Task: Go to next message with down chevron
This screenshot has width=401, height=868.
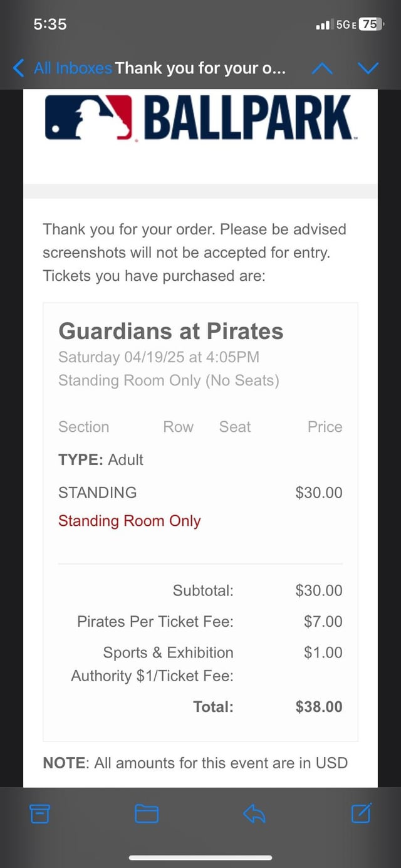Action: click(x=368, y=68)
